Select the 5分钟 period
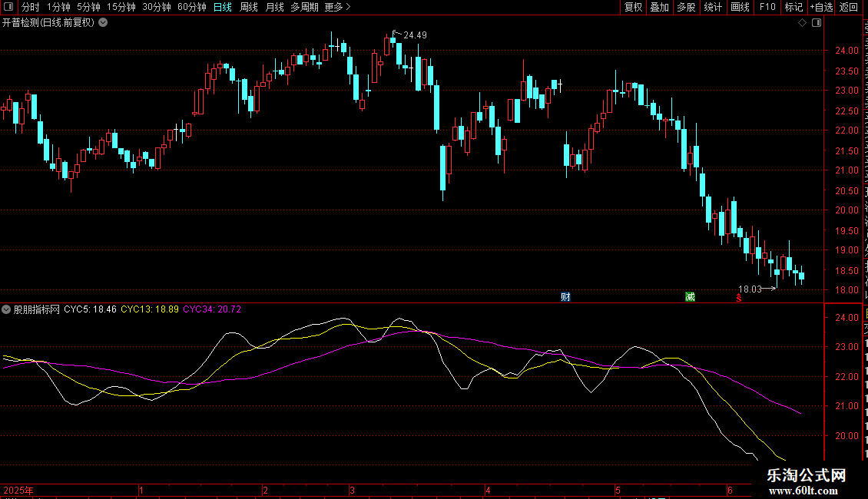 click(x=88, y=7)
